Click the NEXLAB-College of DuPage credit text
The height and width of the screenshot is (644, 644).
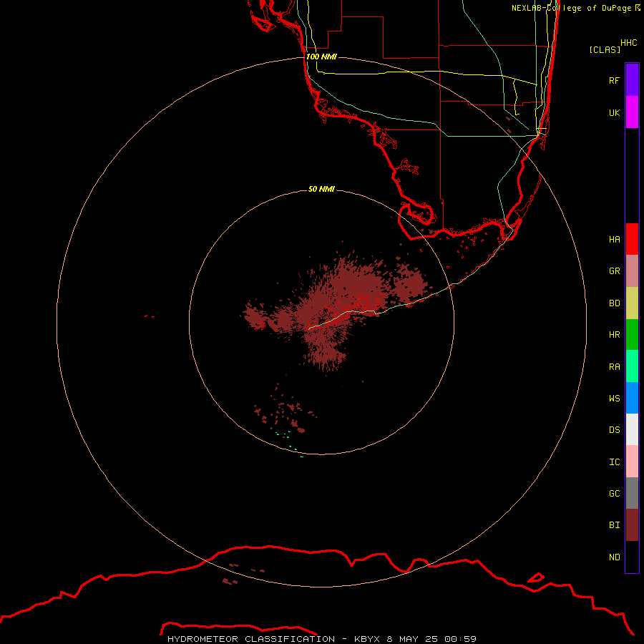576,8
